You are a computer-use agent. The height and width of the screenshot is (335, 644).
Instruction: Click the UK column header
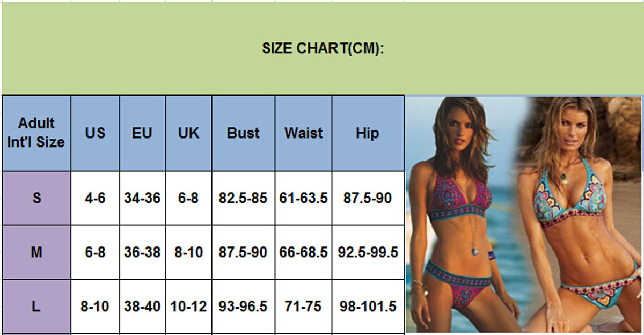(x=188, y=133)
